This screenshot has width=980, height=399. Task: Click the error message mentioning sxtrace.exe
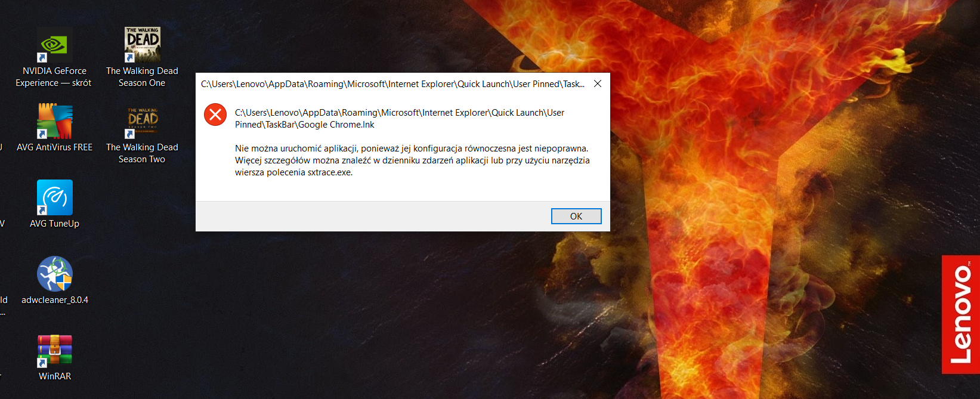(x=412, y=160)
